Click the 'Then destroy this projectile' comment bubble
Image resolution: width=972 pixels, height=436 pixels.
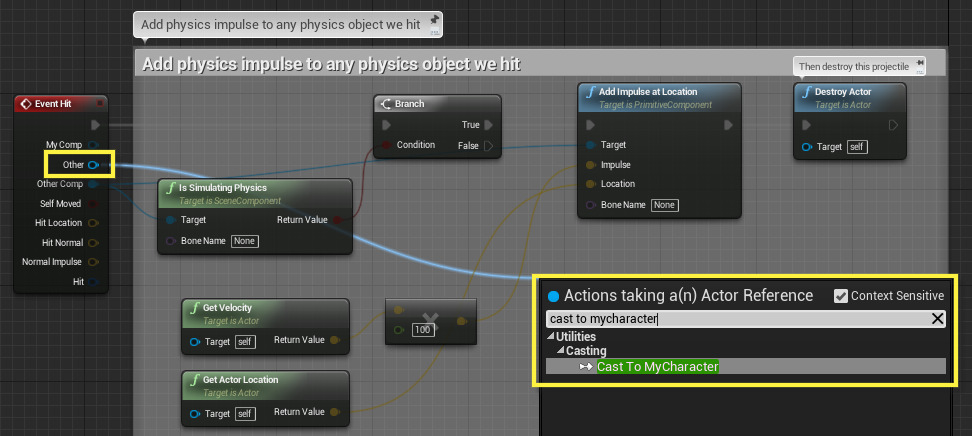853,66
